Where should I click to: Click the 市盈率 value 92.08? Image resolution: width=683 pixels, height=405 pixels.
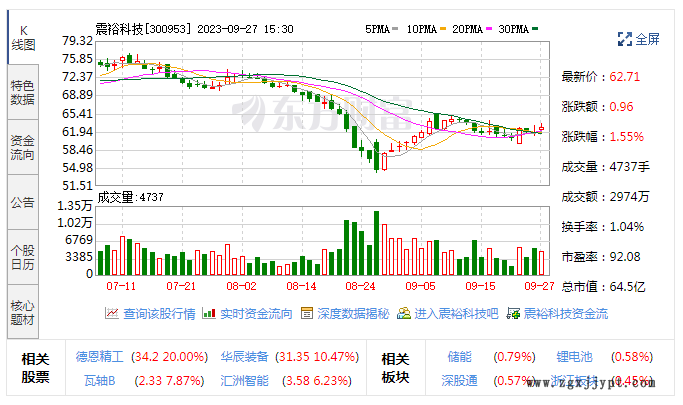(x=625, y=257)
